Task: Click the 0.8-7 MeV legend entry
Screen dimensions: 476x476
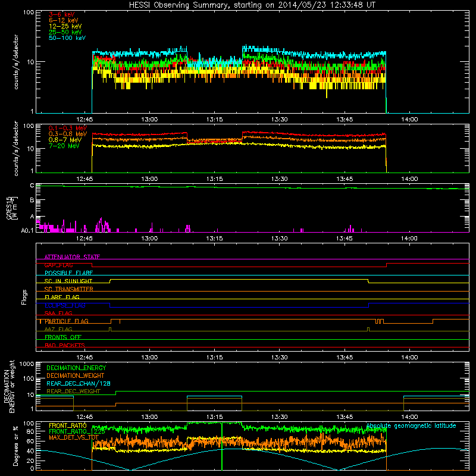Action: [x=65, y=140]
